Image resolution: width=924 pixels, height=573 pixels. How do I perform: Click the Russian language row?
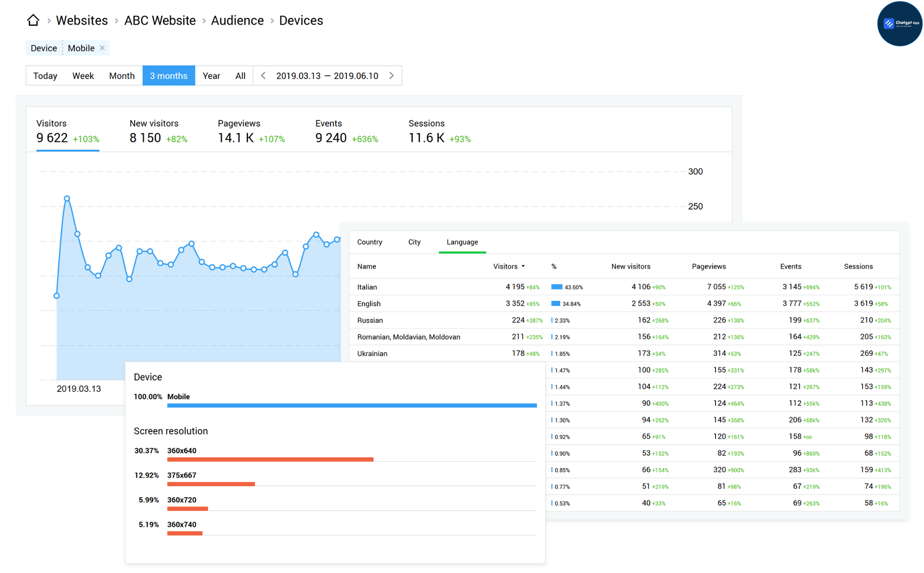tap(624, 320)
